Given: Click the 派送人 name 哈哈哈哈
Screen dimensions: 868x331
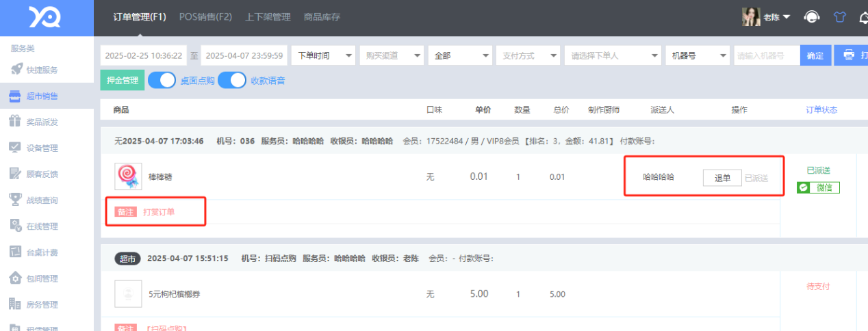Looking at the screenshot, I should [659, 176].
